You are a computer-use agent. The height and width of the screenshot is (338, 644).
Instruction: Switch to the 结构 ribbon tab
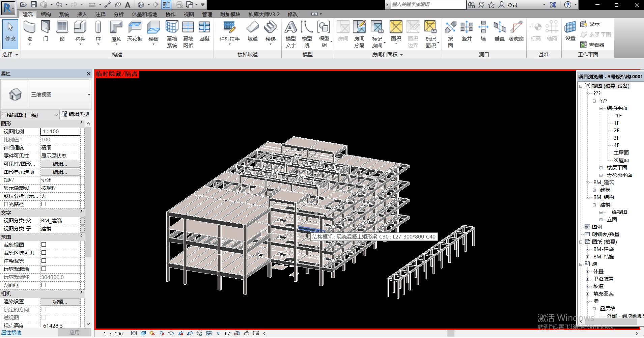tap(46, 14)
